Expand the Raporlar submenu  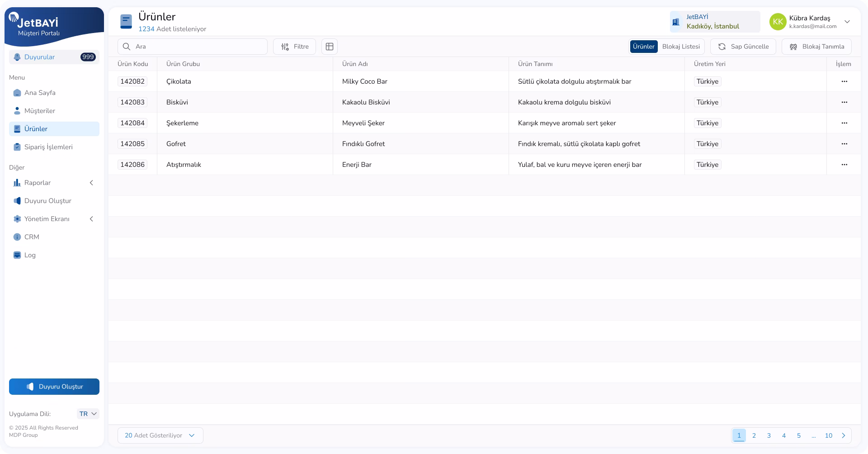coord(54,183)
